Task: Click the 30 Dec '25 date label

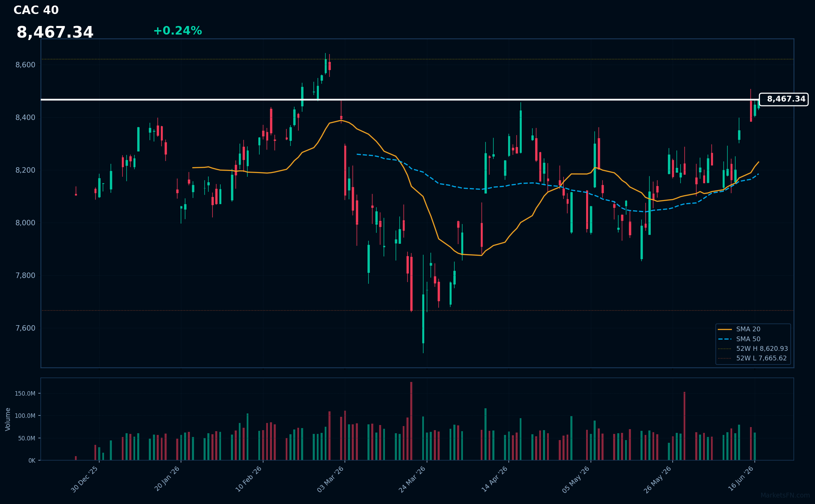Action: coord(85,479)
